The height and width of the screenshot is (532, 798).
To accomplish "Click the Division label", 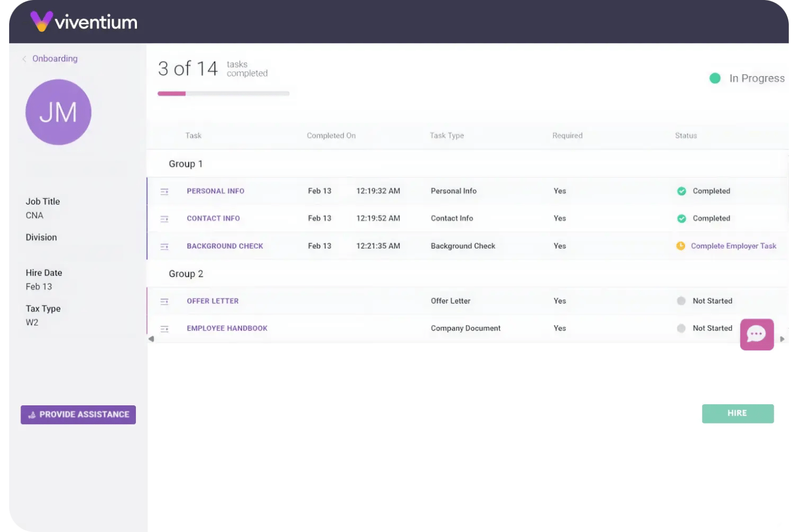I will pyautogui.click(x=41, y=237).
